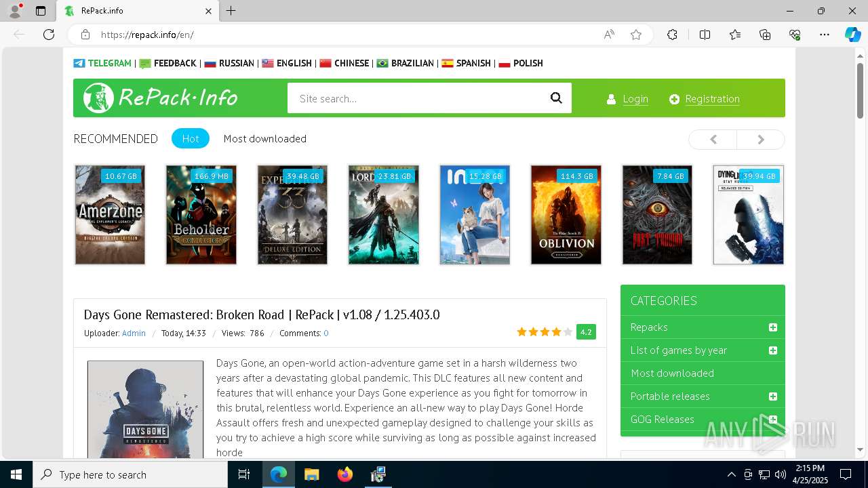The width and height of the screenshot is (868, 488).
Task: Open Notifications center icon
Action: click(846, 474)
